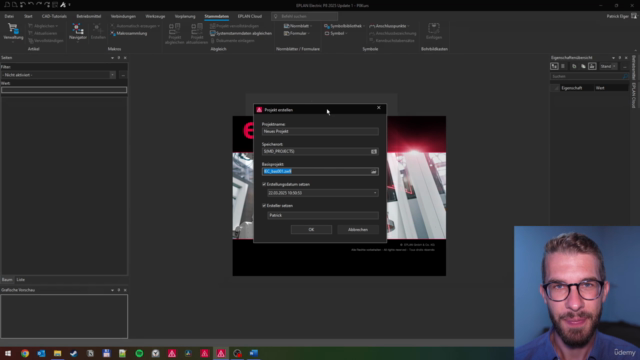
Task: Open the Navigator macro icon
Action: 78,31
